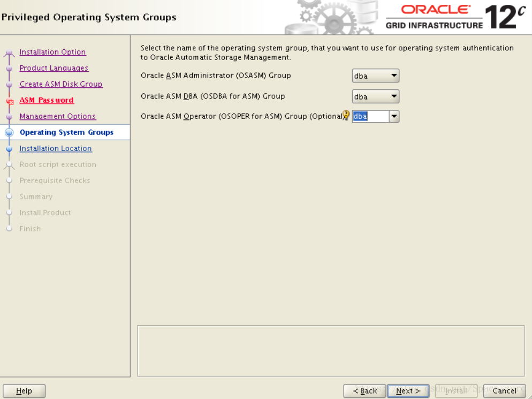Screen dimensions: 532x399
Task: Open the ASM Password step with the error
Action: [47, 100]
